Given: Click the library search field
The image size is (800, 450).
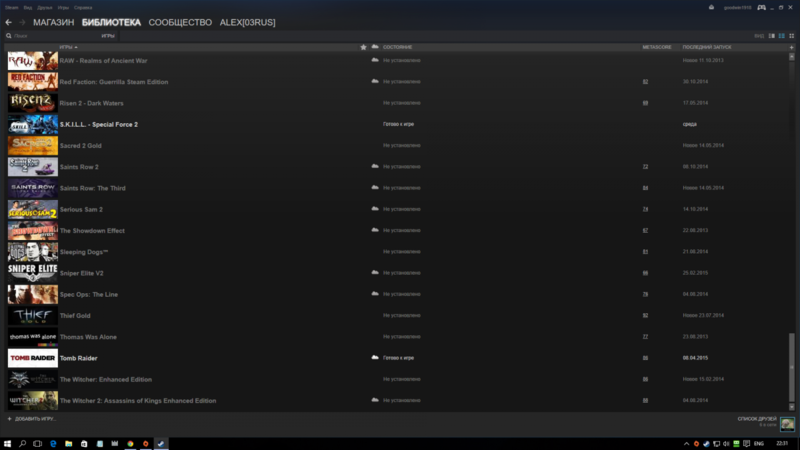Looking at the screenshot, I should [53, 36].
